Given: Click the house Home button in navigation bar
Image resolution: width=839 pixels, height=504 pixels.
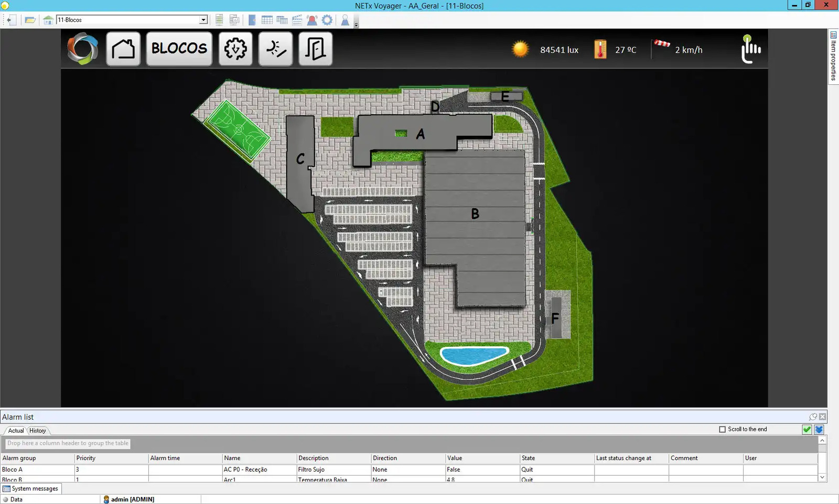Looking at the screenshot, I should pos(123,49).
